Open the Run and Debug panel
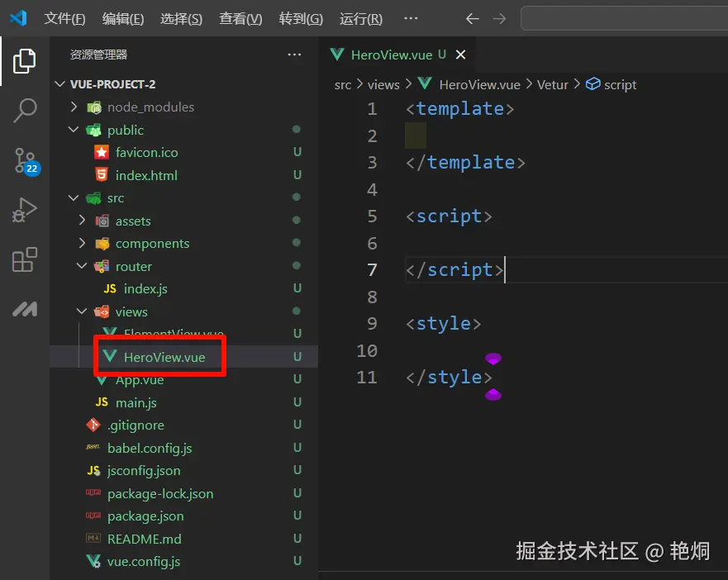 (x=25, y=209)
